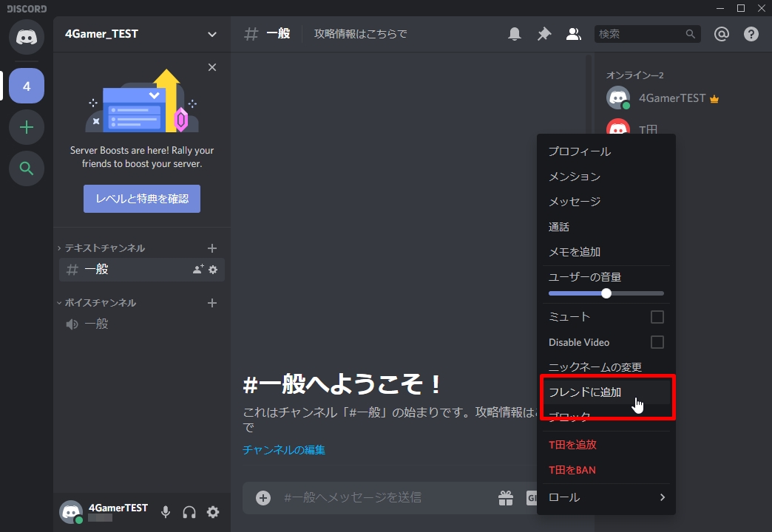Show pinned messages pin icon
Viewport: 772px width, 532px height.
click(544, 34)
